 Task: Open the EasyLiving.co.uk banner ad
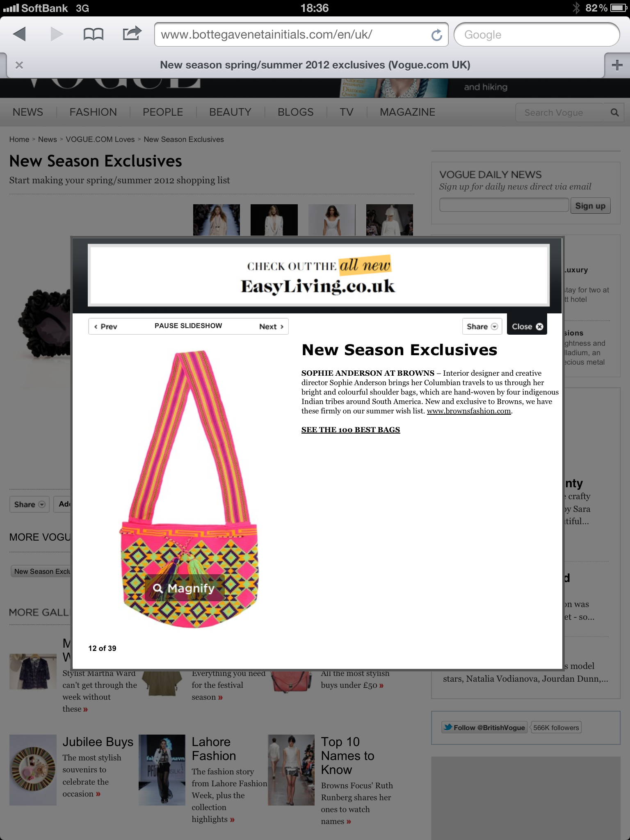[318, 275]
